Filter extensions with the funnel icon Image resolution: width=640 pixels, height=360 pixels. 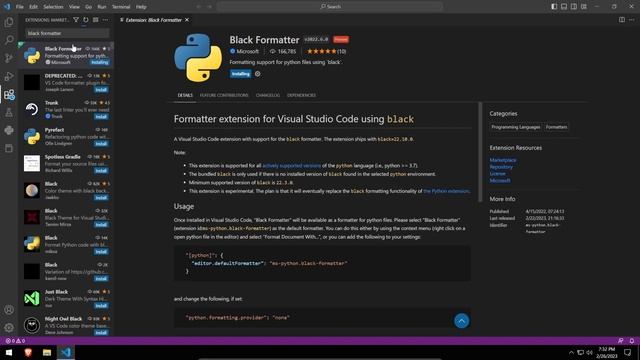(x=76, y=20)
